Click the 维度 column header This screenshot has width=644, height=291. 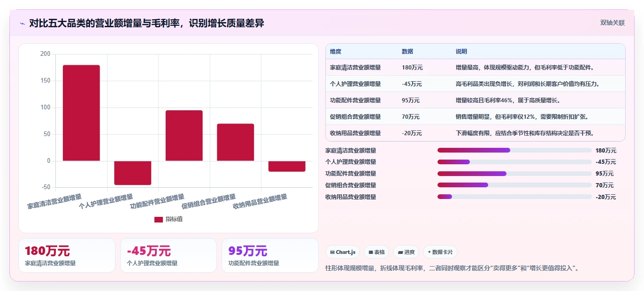336,52
